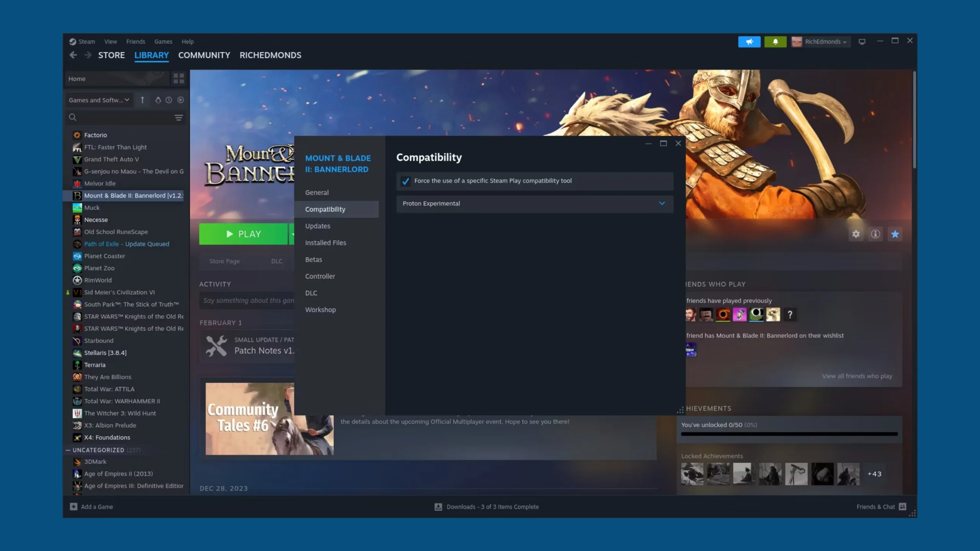980x551 pixels.
Task: Toggle the ready-to-play filter icon
Action: (181, 100)
